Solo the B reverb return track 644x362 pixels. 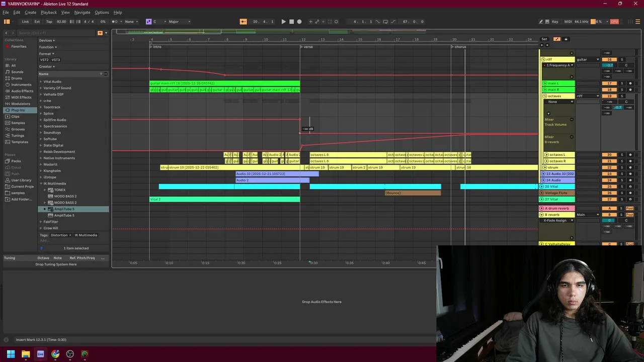(x=621, y=215)
